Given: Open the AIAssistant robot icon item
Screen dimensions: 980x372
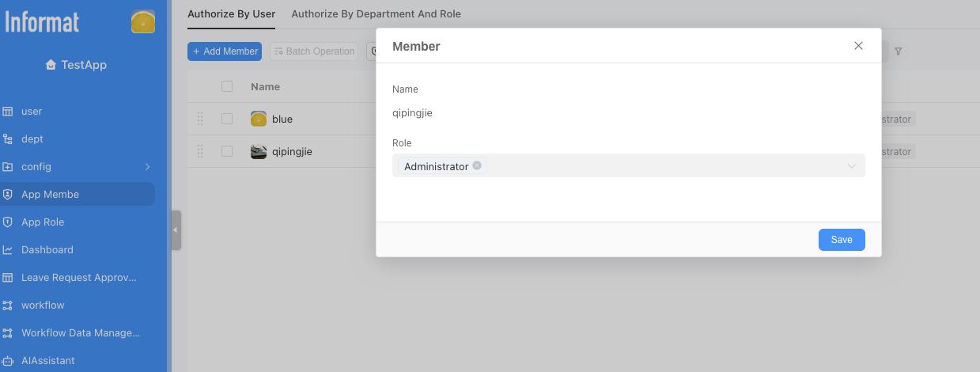Looking at the screenshot, I should [8, 360].
